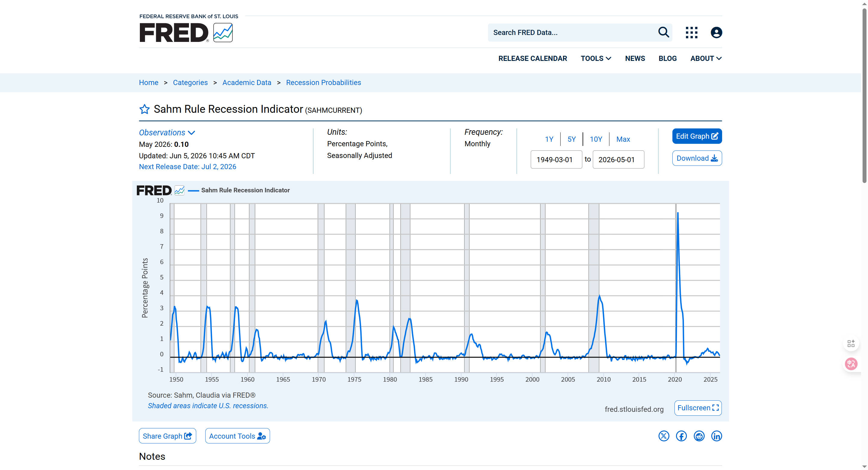Viewport: 868px width, 470px height.
Task: Click the start date field 1949-03-01
Action: click(556, 159)
